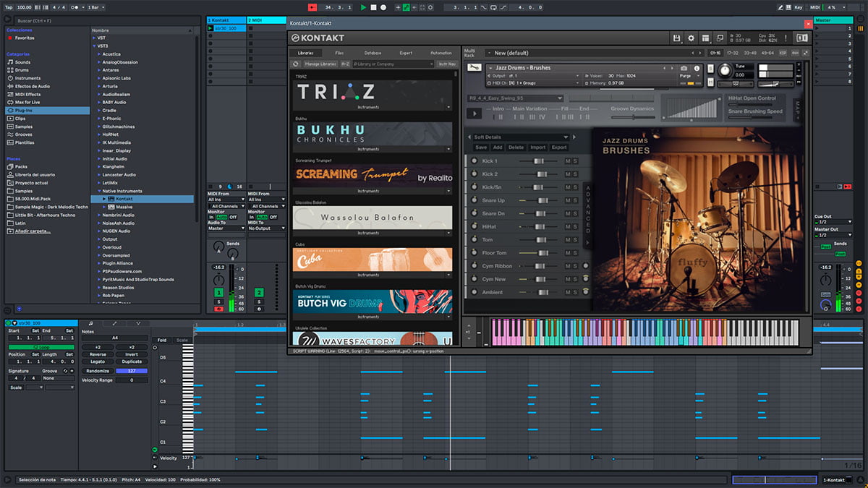Switch to Kontakt Database tab
The image size is (868, 488).
point(373,53)
